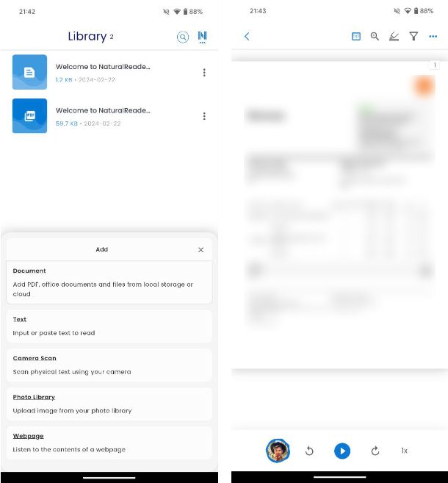This screenshot has height=483, width=448.
Task: Go back from the reader view
Action: coord(247,36)
